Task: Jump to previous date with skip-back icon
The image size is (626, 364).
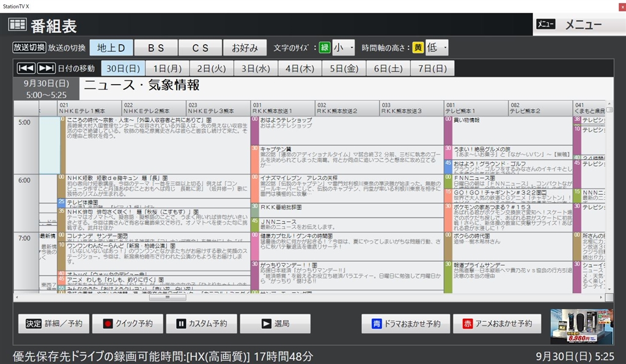Action: click(26, 68)
